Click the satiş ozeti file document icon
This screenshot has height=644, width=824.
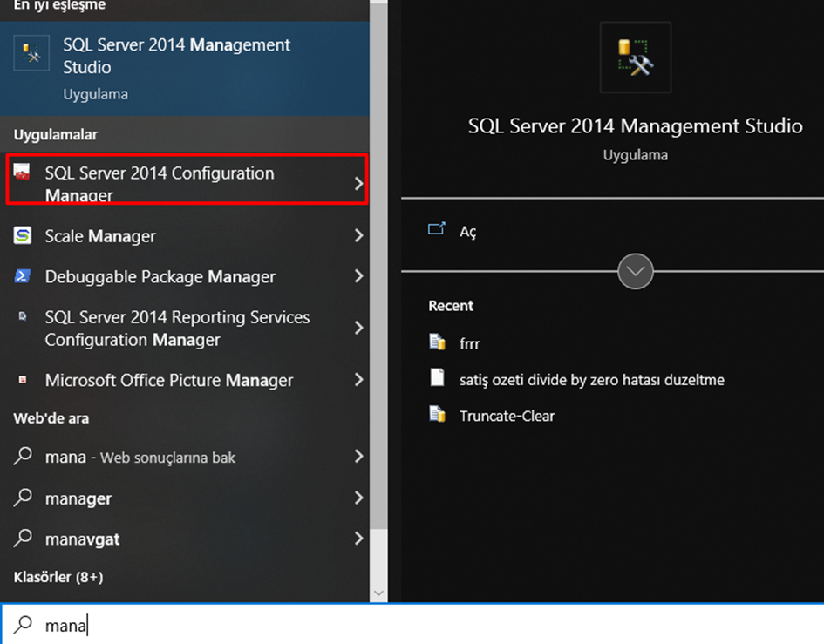pos(437,377)
